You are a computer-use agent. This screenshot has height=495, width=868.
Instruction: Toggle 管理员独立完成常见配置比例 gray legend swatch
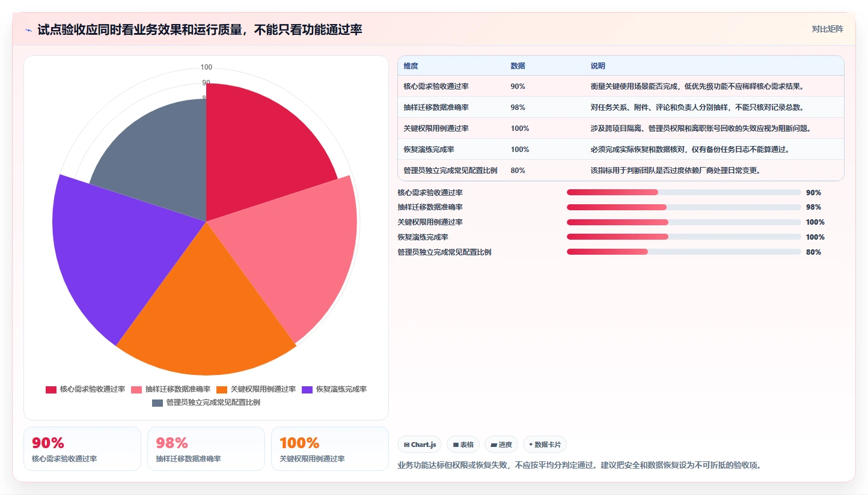(157, 402)
